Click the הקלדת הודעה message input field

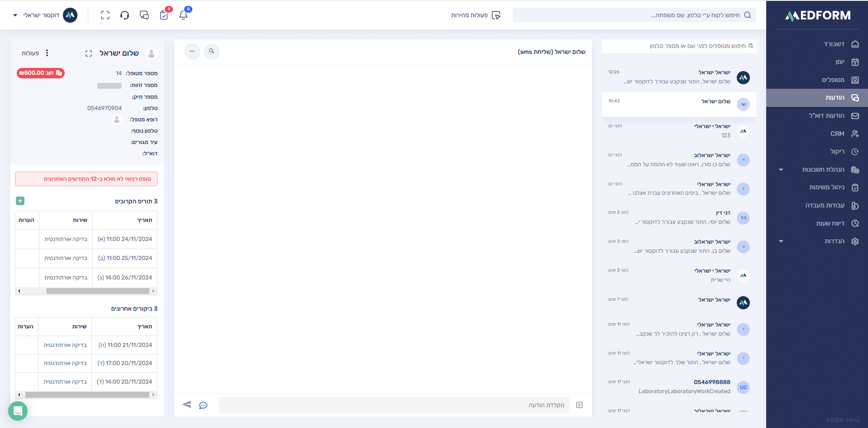coord(394,405)
